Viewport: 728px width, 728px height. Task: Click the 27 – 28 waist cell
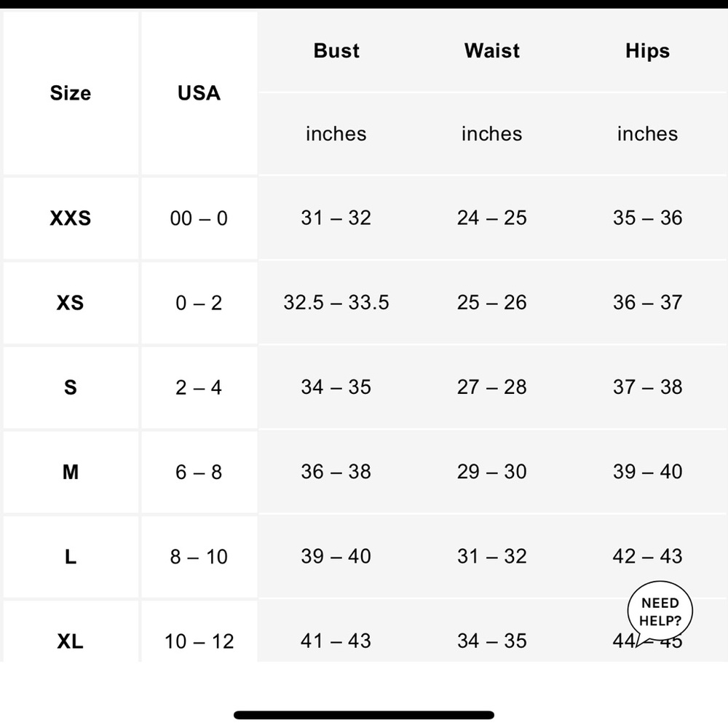point(492,387)
